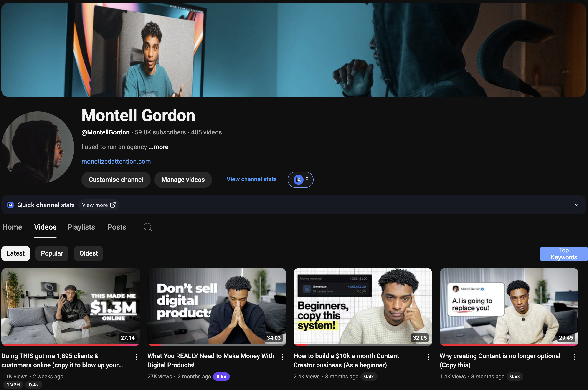Click the vidIQ icon next to Quick channel stats
The width and height of the screenshot is (588, 390).
click(x=10, y=205)
